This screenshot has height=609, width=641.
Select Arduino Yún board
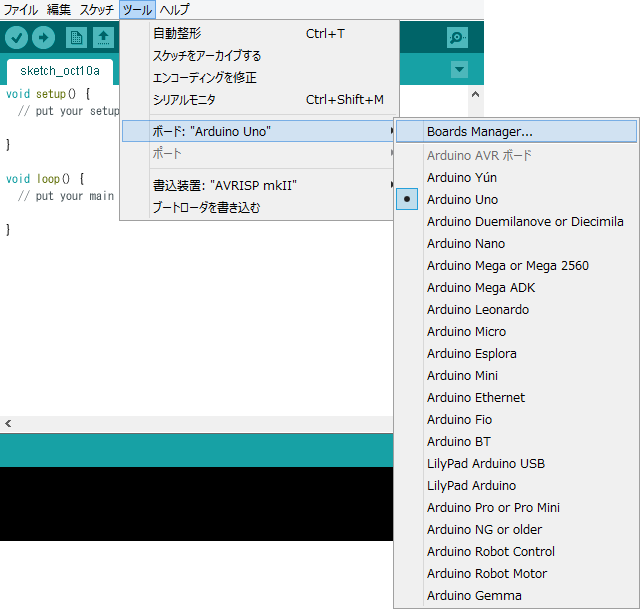(x=516, y=177)
